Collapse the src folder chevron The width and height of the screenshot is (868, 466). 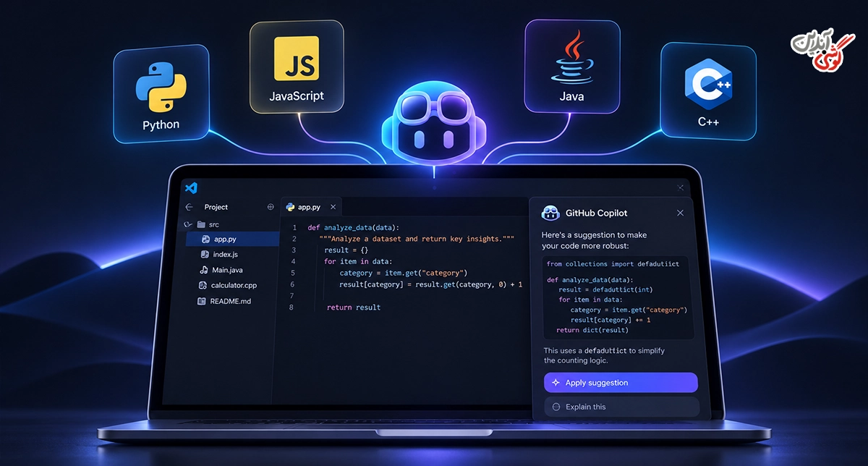click(x=188, y=224)
